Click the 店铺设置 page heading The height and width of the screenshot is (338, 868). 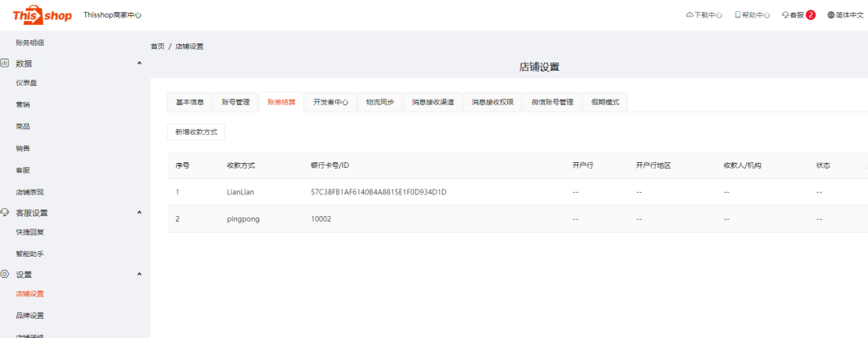coord(539,67)
